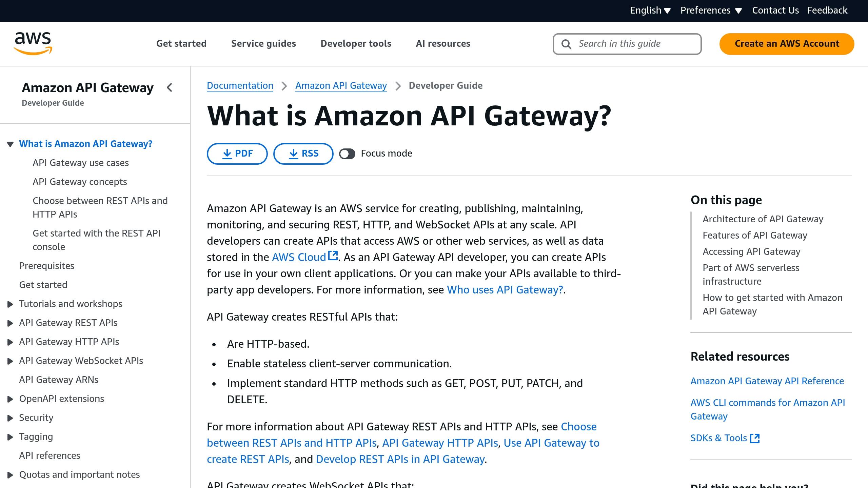Select Get started with the REST API console

[96, 240]
